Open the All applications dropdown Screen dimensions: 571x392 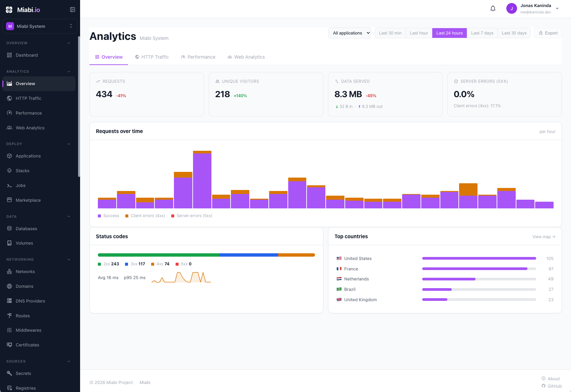350,33
